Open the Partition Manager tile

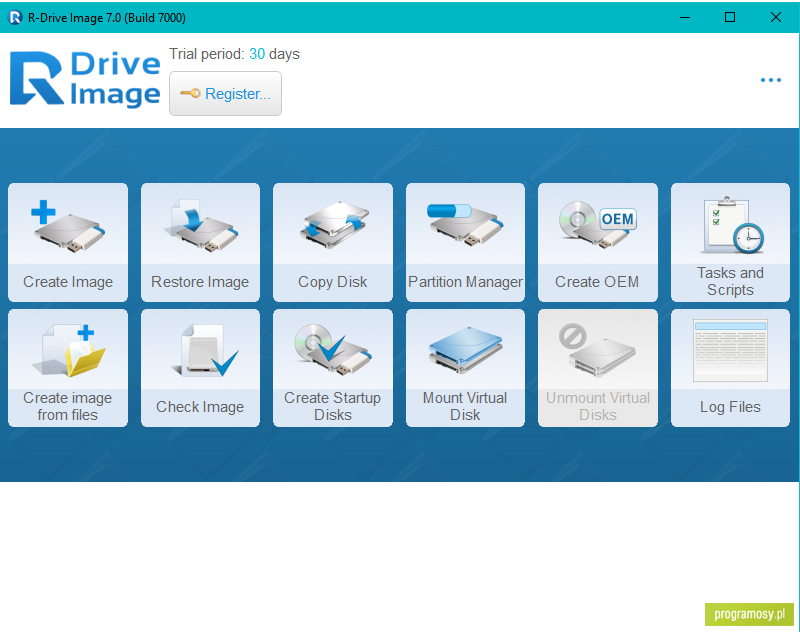pyautogui.click(x=465, y=242)
